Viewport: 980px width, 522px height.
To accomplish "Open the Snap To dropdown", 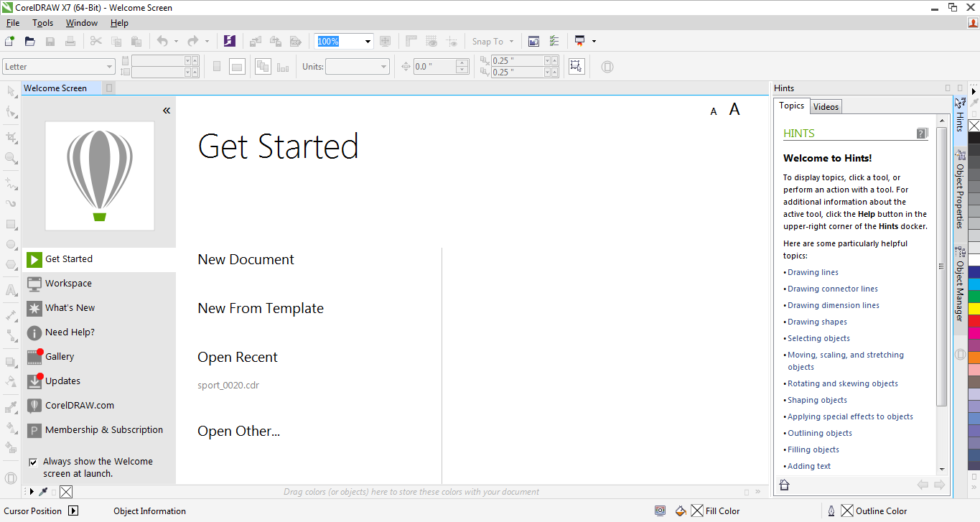I will coord(493,41).
